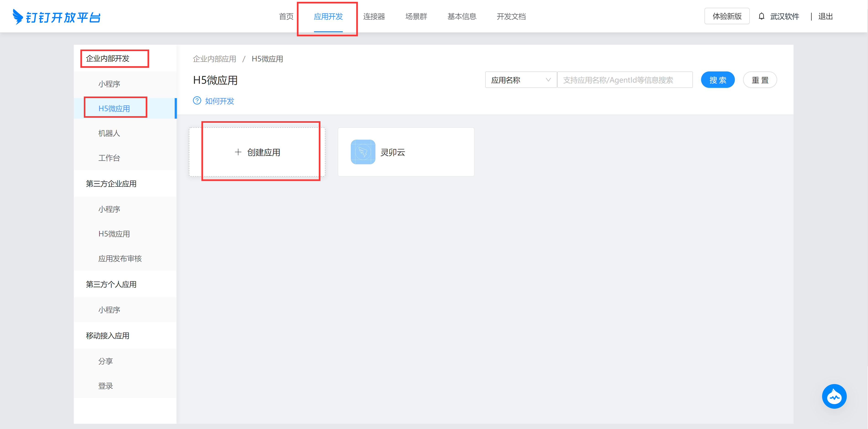Open the floating assistant chat icon
Image resolution: width=868 pixels, height=429 pixels.
click(x=834, y=396)
